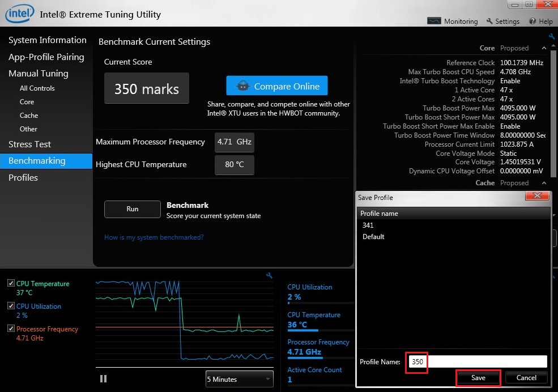Go to Profiles in the sidebar

pyautogui.click(x=23, y=178)
